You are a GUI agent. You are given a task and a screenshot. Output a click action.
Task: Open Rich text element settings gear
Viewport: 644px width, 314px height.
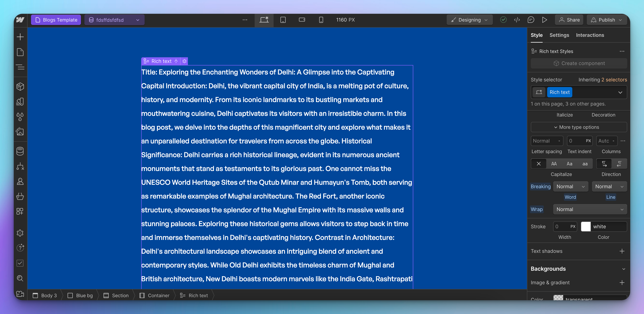[x=184, y=61]
